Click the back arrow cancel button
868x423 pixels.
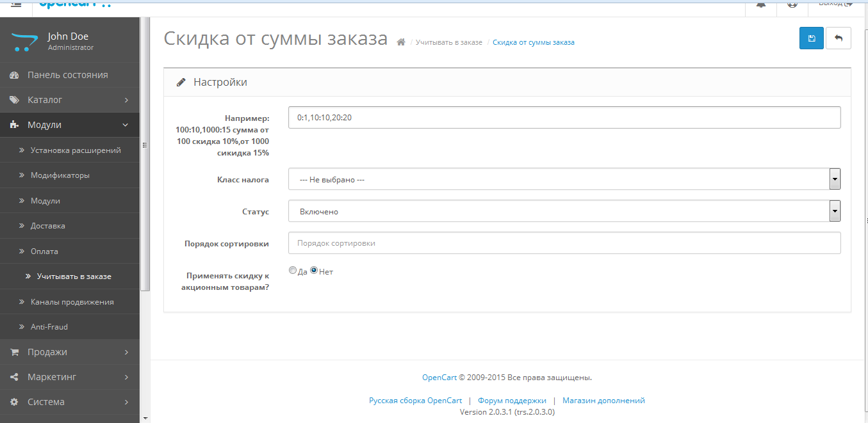839,38
